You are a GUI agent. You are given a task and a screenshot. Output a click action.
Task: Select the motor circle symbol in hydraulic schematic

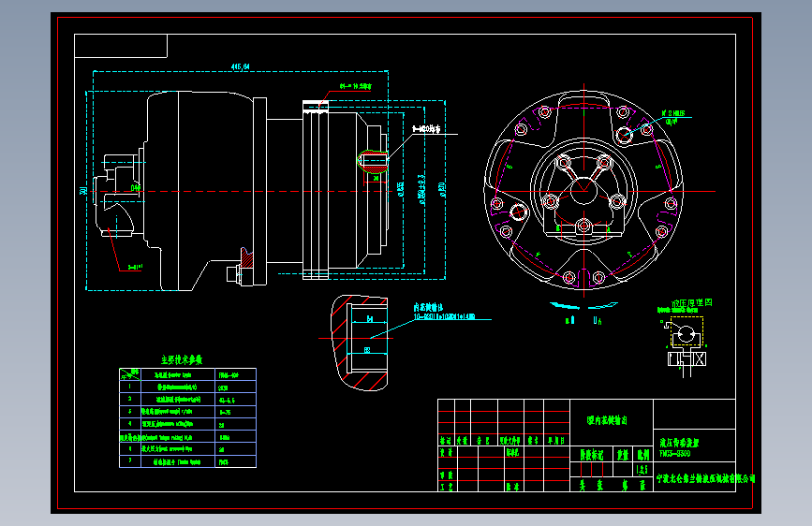(687, 334)
